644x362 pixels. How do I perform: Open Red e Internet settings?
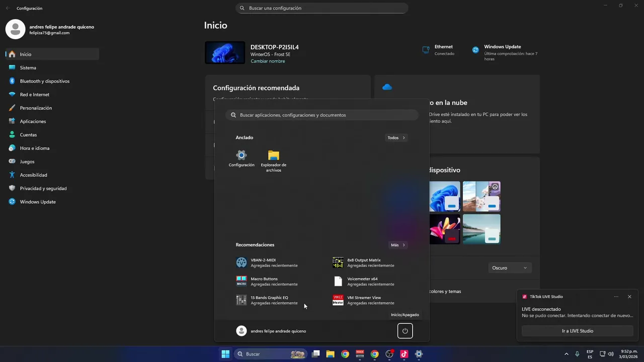click(52, 95)
